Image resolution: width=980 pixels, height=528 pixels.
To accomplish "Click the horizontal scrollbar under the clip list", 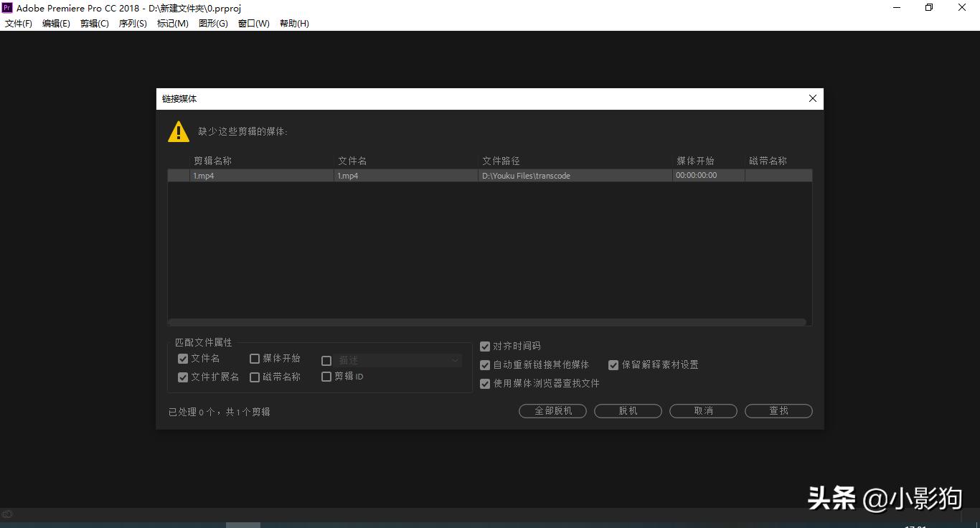I will [486, 322].
